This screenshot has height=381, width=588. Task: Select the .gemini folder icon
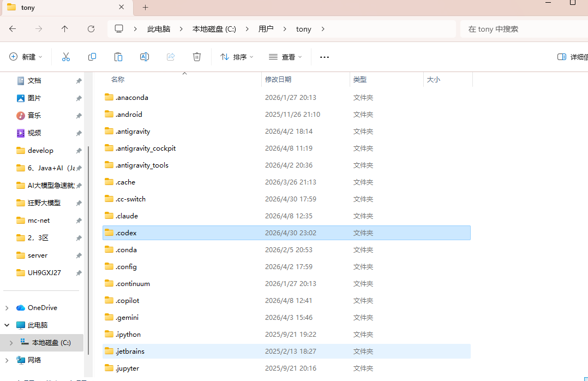[x=109, y=317]
